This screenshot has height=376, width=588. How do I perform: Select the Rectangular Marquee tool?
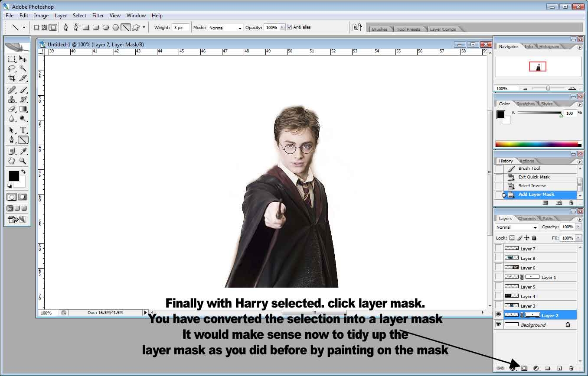12,59
